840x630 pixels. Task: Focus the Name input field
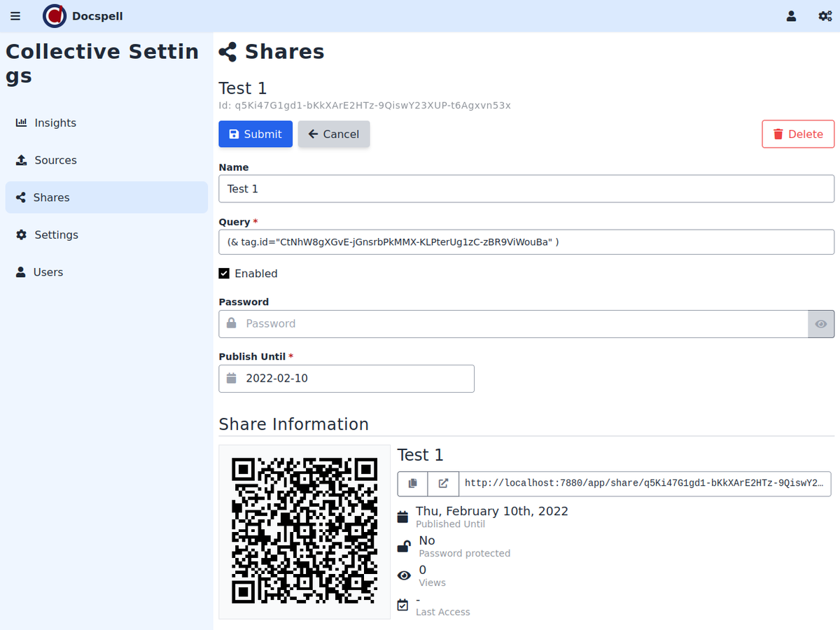526,189
